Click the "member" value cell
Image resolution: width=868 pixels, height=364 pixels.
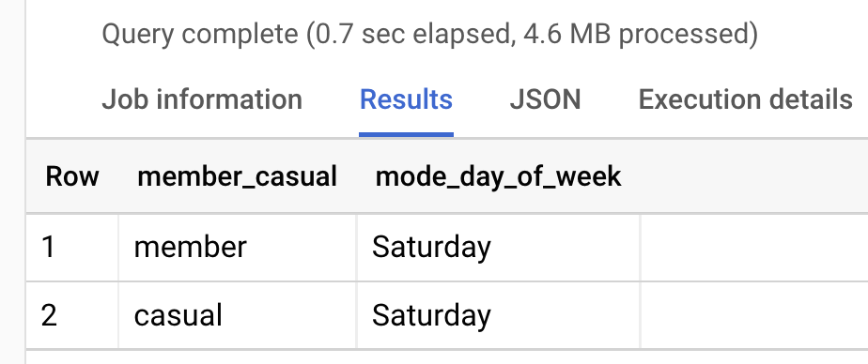(x=238, y=247)
